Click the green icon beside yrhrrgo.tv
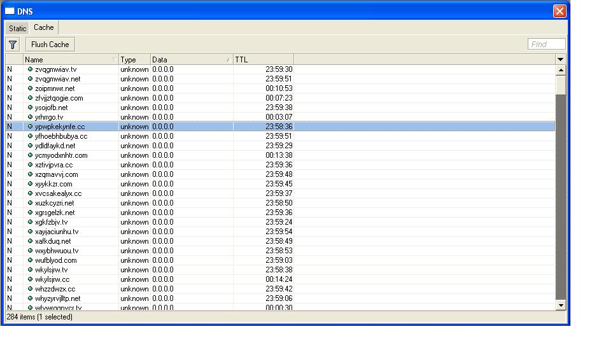This screenshot has height=364, width=599. point(30,117)
